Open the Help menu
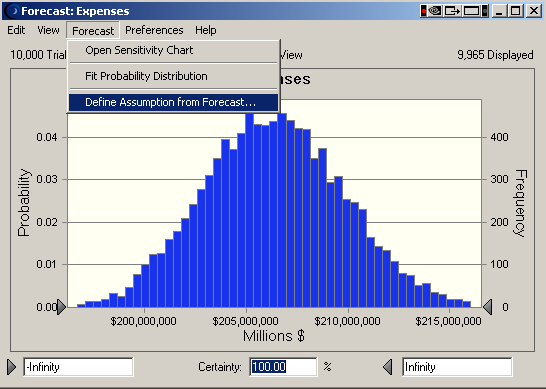 (x=205, y=30)
